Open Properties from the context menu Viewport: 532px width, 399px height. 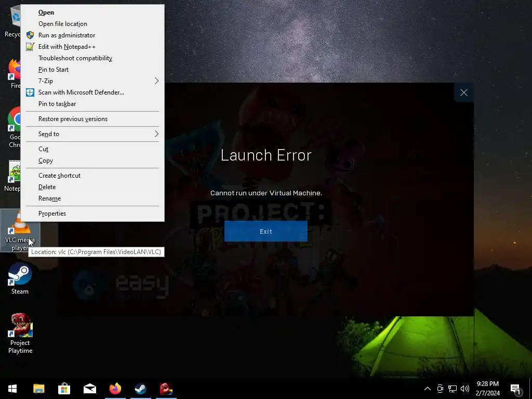[92, 214]
